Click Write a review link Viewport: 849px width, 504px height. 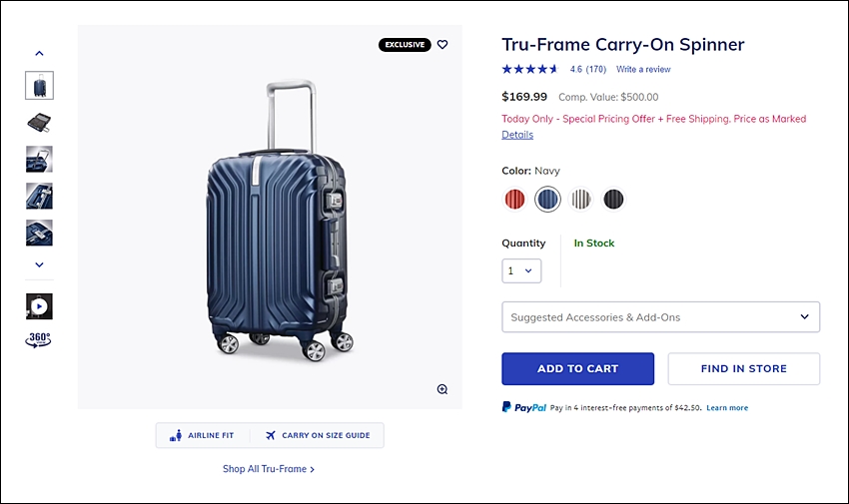pyautogui.click(x=643, y=69)
